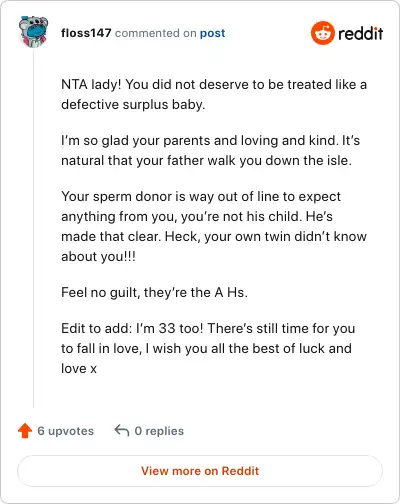The width and height of the screenshot is (400, 504).
Task: Click the "Edit to add" paragraph
Action: tap(208, 348)
